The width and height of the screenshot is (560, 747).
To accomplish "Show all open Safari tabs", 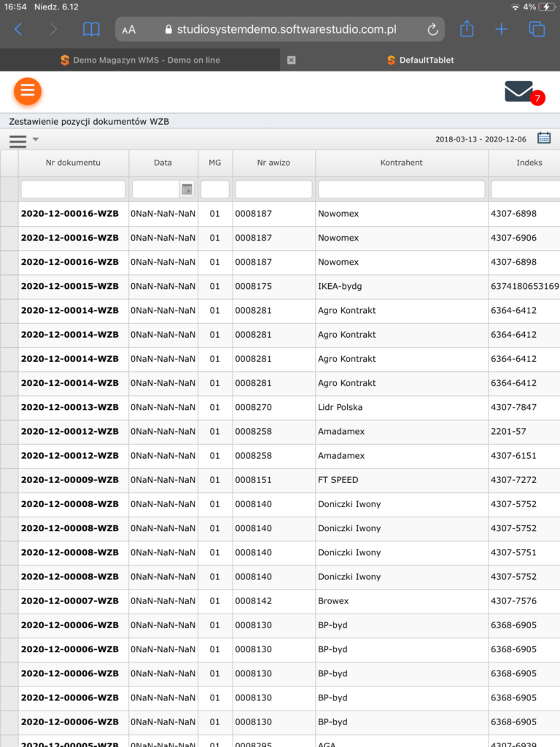I will tap(537, 29).
